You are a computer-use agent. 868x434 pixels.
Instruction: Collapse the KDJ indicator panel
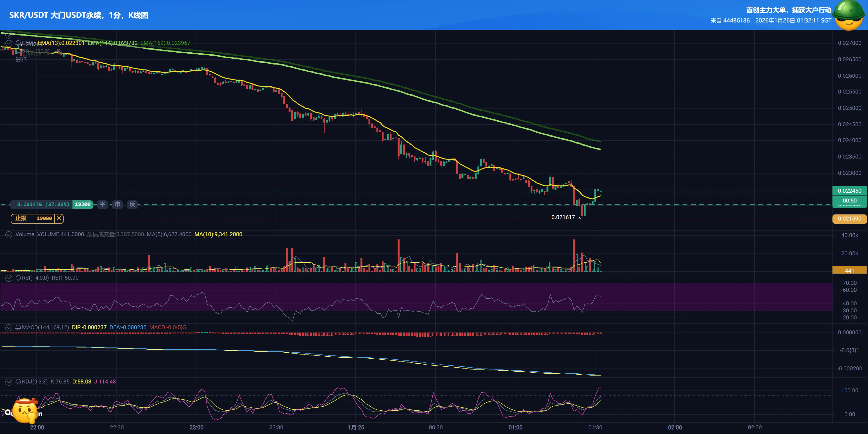click(x=9, y=382)
